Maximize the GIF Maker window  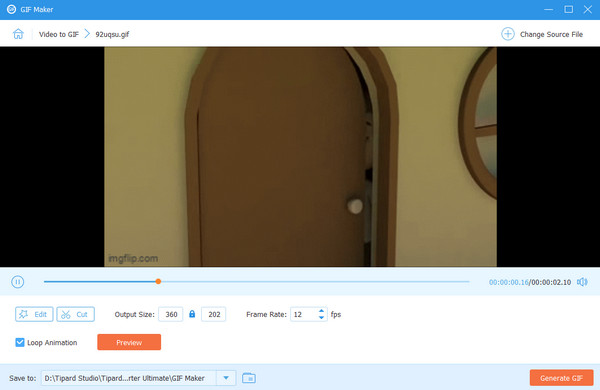pyautogui.click(x=569, y=9)
